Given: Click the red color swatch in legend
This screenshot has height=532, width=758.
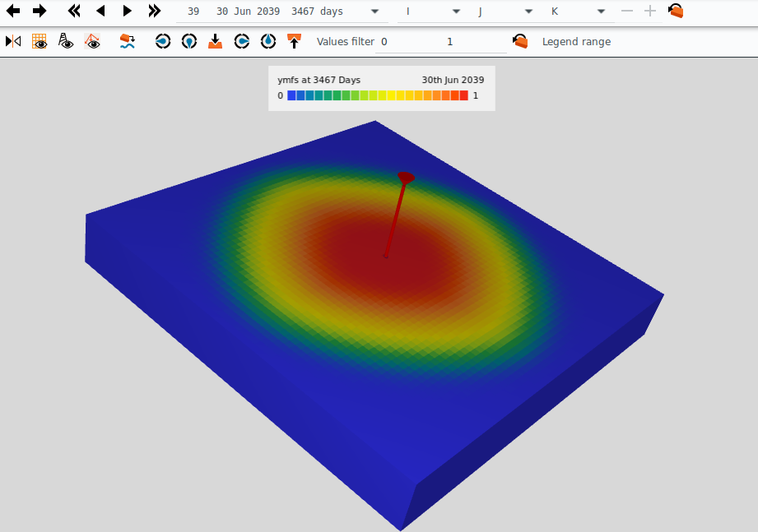Looking at the screenshot, I should [463, 96].
